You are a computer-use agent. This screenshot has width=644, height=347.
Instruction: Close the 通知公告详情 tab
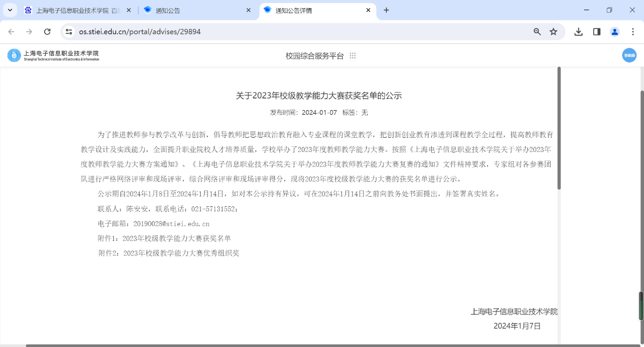click(368, 10)
